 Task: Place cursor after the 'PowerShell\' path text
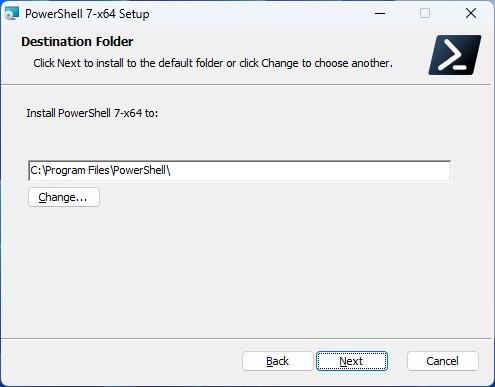pyautogui.click(x=171, y=171)
